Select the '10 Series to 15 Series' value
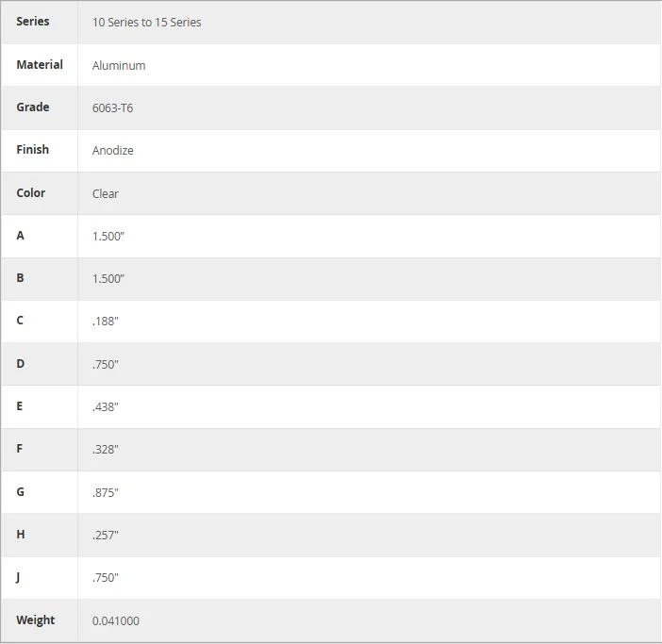The width and height of the screenshot is (662, 644). pos(146,23)
